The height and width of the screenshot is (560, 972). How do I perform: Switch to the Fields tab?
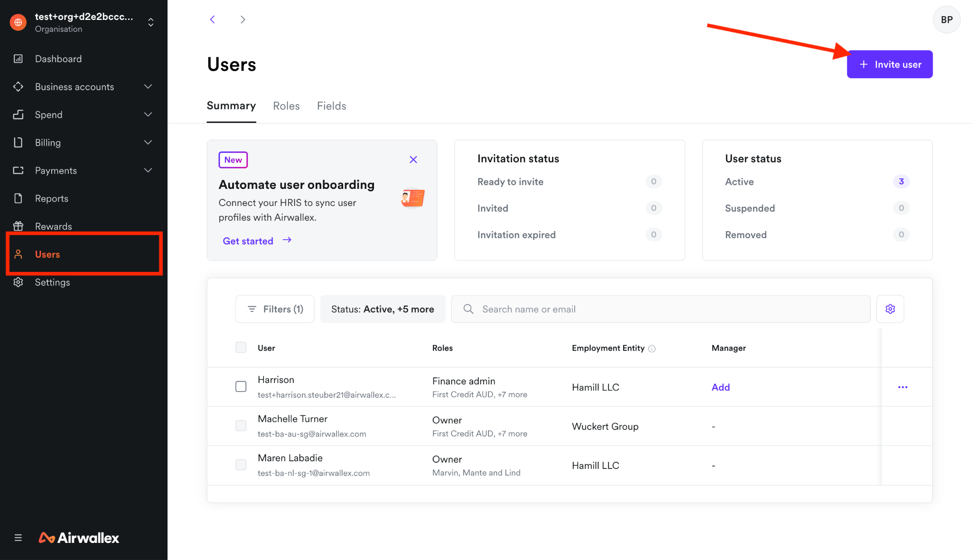(331, 106)
